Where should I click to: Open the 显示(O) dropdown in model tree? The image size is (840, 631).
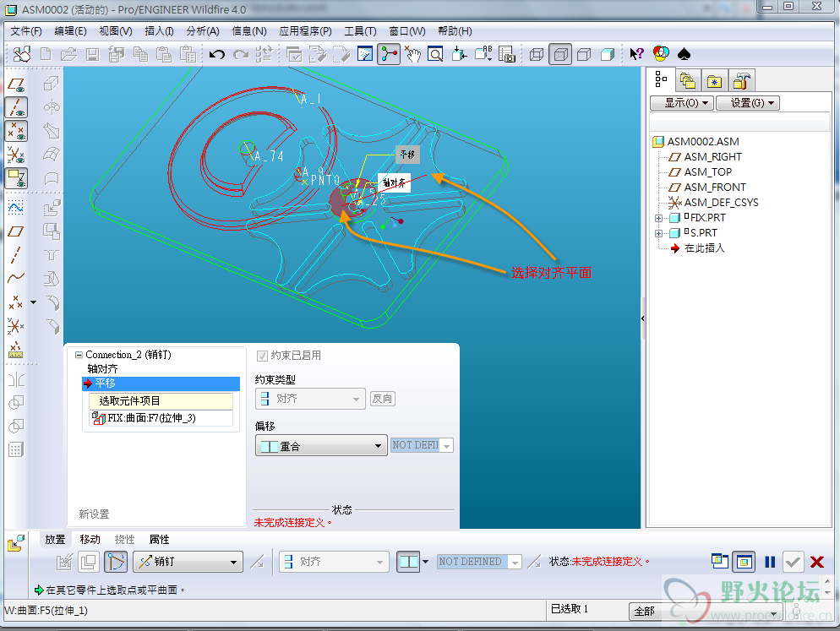tap(681, 103)
